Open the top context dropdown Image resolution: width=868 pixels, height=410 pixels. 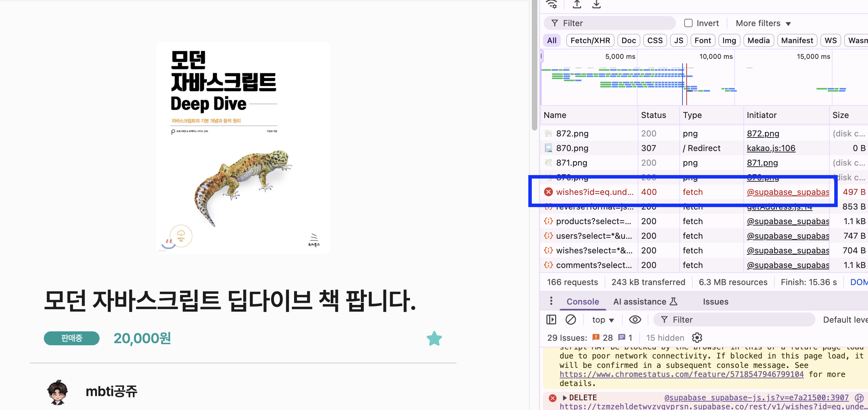pyautogui.click(x=603, y=320)
